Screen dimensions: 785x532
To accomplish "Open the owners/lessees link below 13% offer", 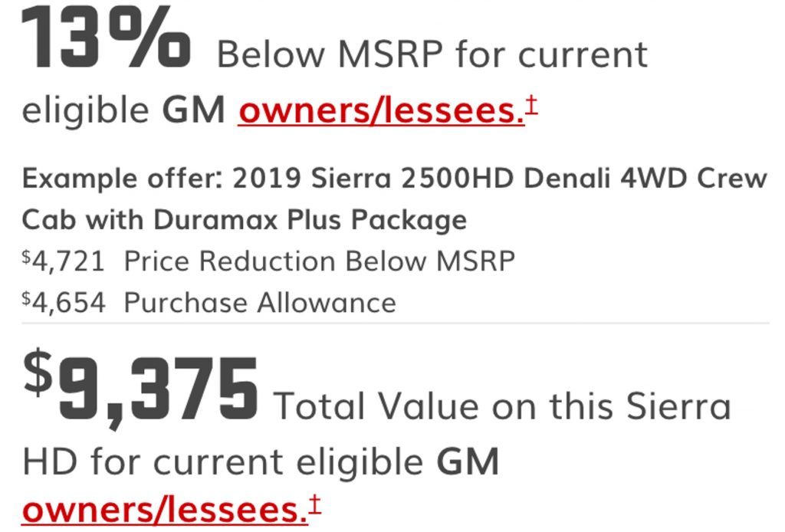I will point(381,110).
